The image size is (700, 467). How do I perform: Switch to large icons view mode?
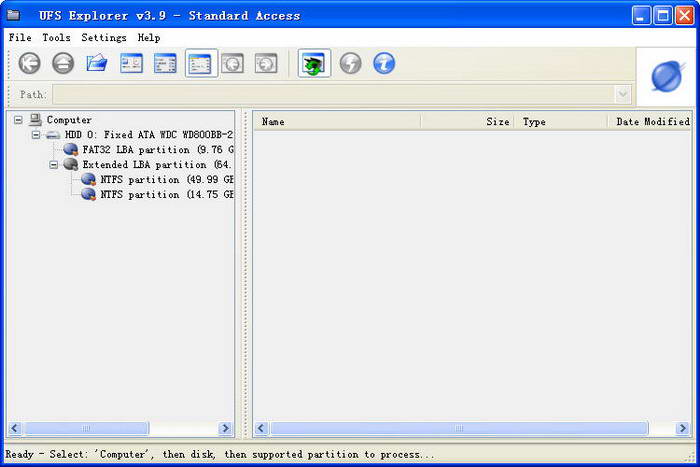[x=131, y=63]
